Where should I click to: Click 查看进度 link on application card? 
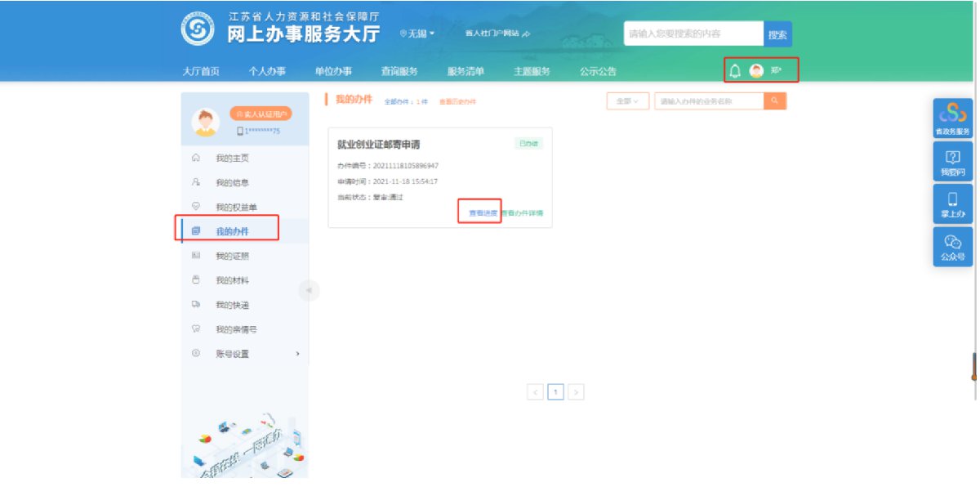pyautogui.click(x=483, y=213)
